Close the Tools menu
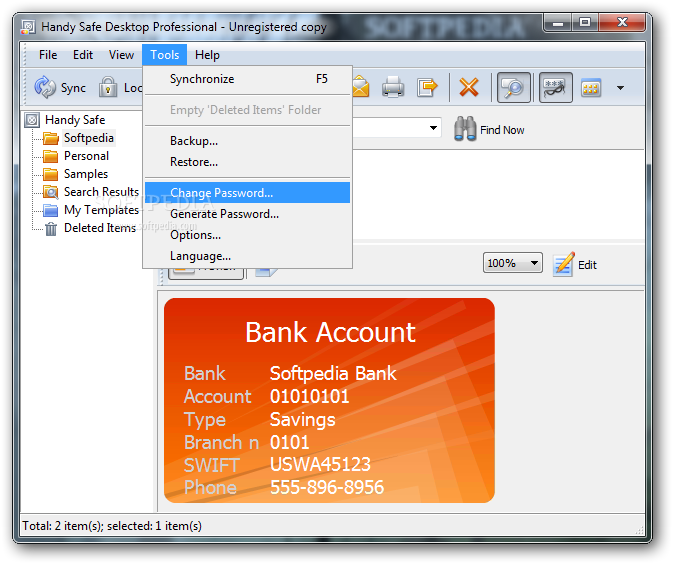The width and height of the screenshot is (673, 564). 165,55
